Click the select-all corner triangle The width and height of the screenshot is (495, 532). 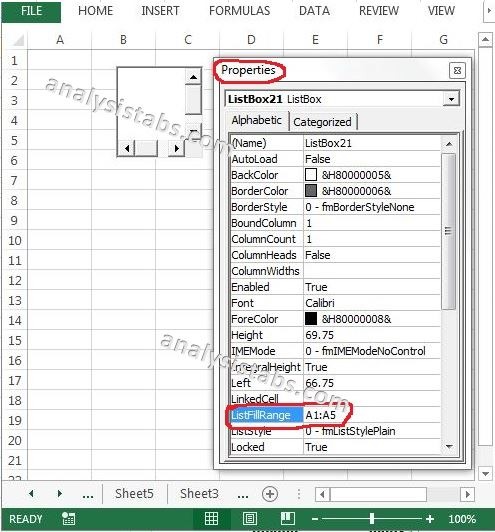click(18, 40)
